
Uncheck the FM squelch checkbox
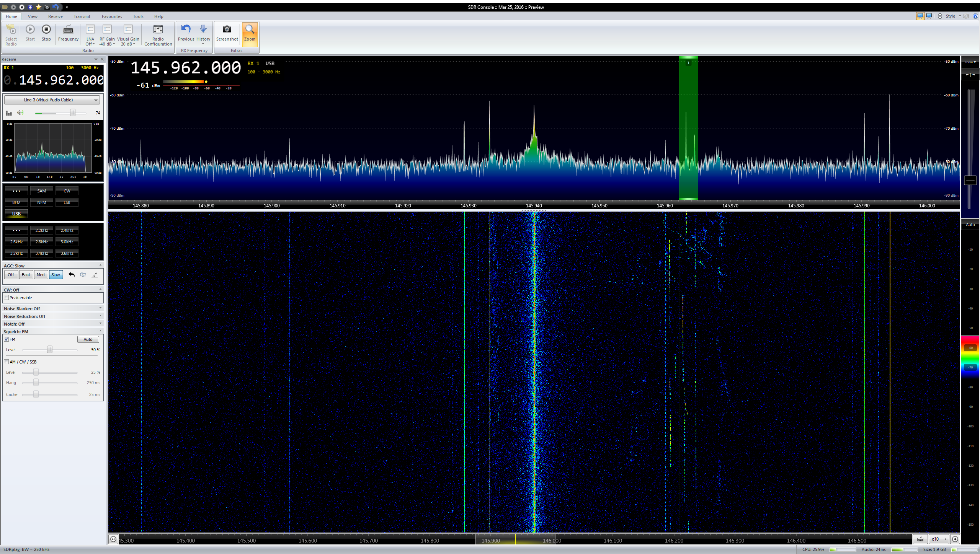click(7, 339)
